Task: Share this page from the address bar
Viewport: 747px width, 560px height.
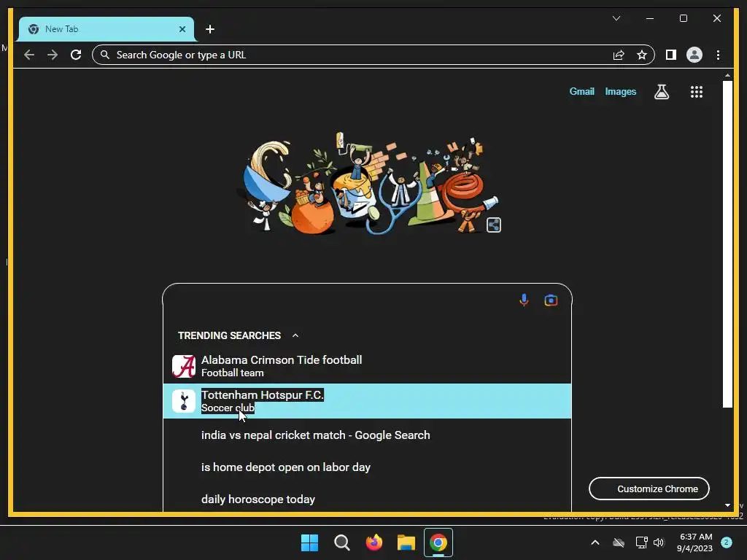Action: (x=619, y=55)
